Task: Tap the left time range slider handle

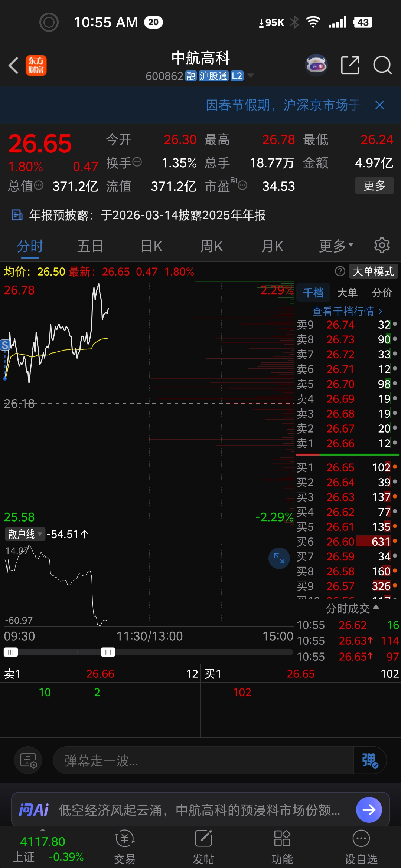Action: pyautogui.click(x=11, y=652)
